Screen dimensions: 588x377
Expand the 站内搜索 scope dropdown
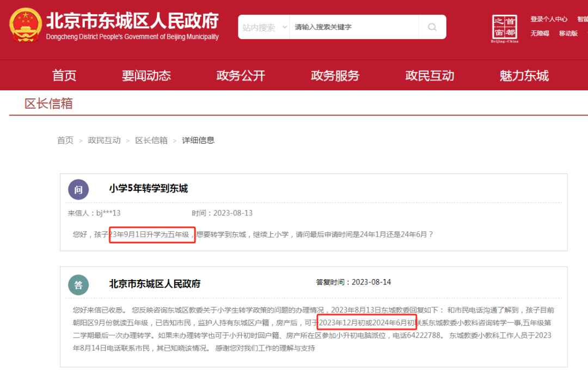coord(264,27)
